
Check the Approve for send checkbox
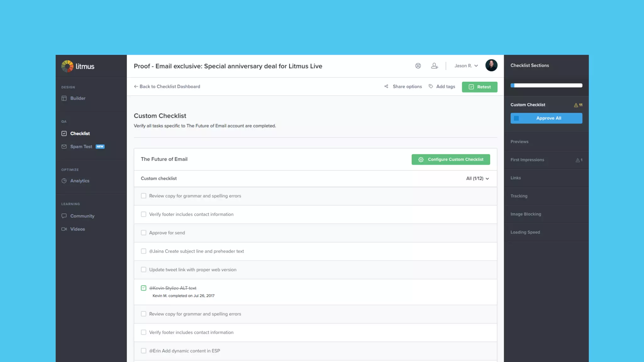(x=144, y=233)
